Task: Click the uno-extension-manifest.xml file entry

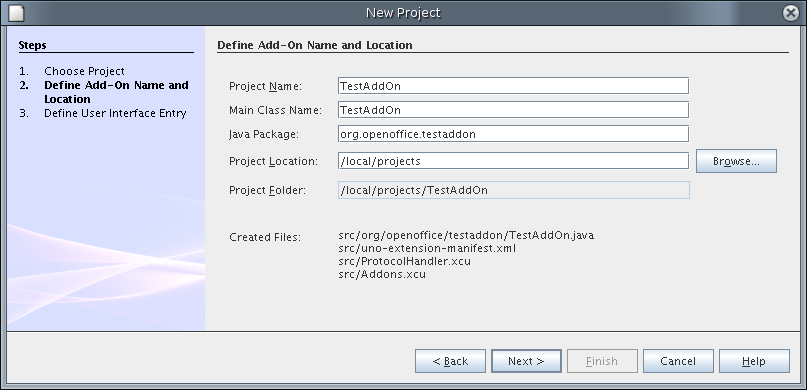Action: click(x=427, y=249)
